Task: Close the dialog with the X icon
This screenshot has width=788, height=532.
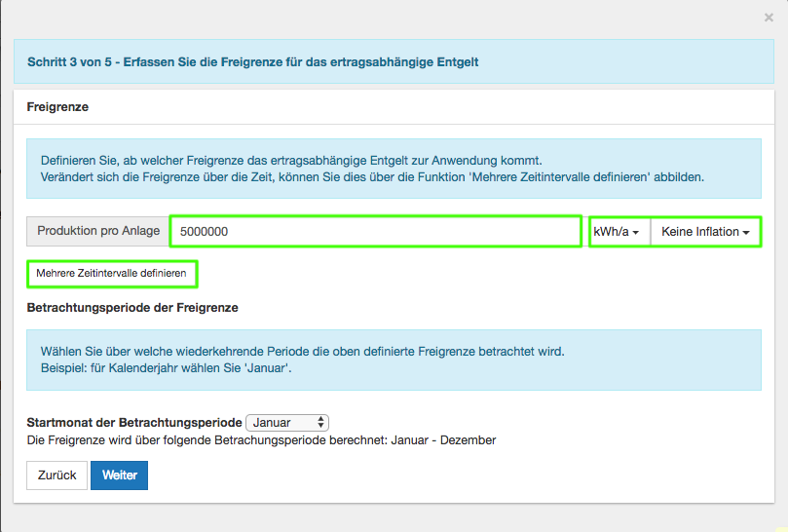Action: 769,18
